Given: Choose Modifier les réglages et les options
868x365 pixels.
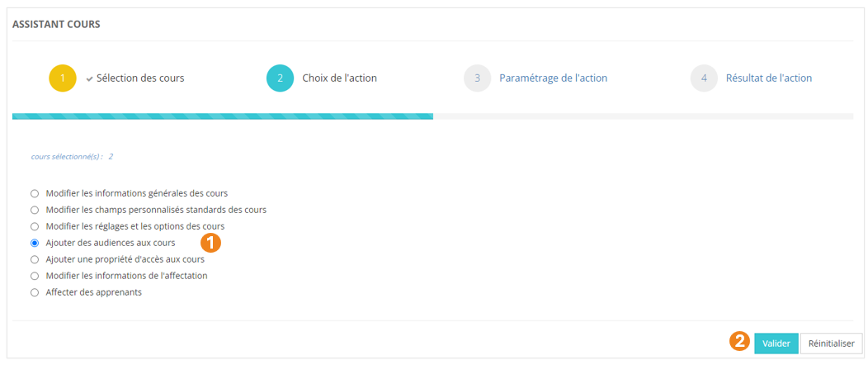Looking at the screenshot, I should coord(35,226).
